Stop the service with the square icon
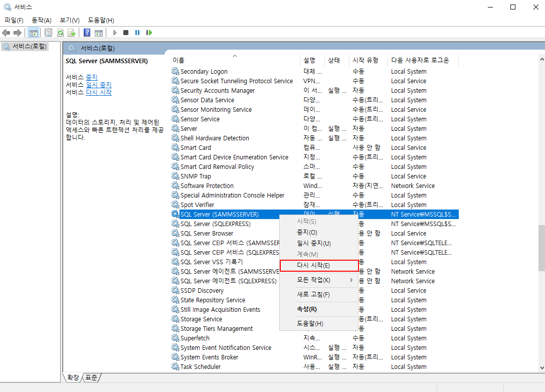Viewport: 545px width, 392px height. click(x=126, y=33)
